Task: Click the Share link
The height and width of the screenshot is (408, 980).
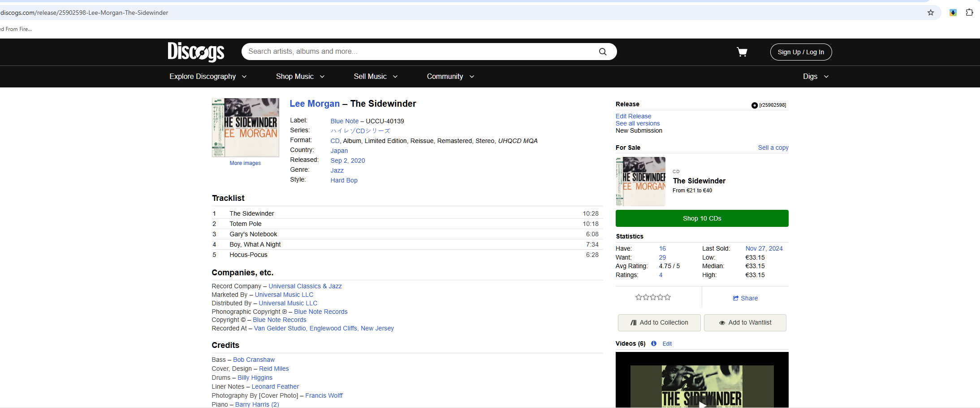Action: click(745, 298)
